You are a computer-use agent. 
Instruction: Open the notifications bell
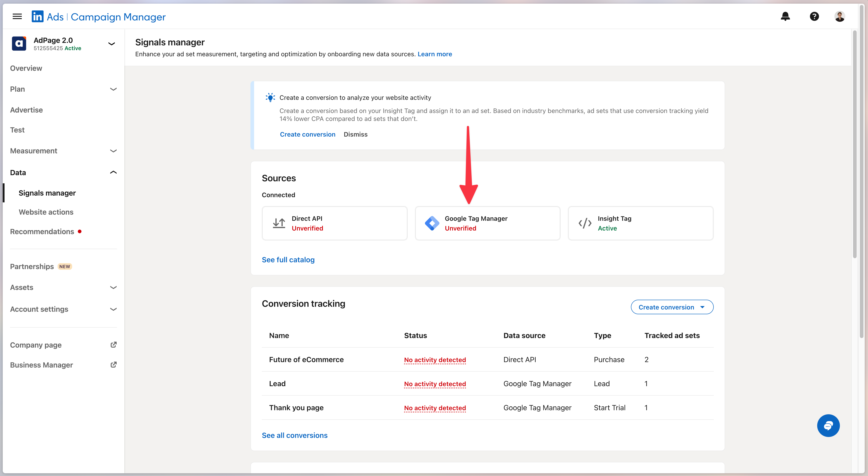tap(785, 17)
